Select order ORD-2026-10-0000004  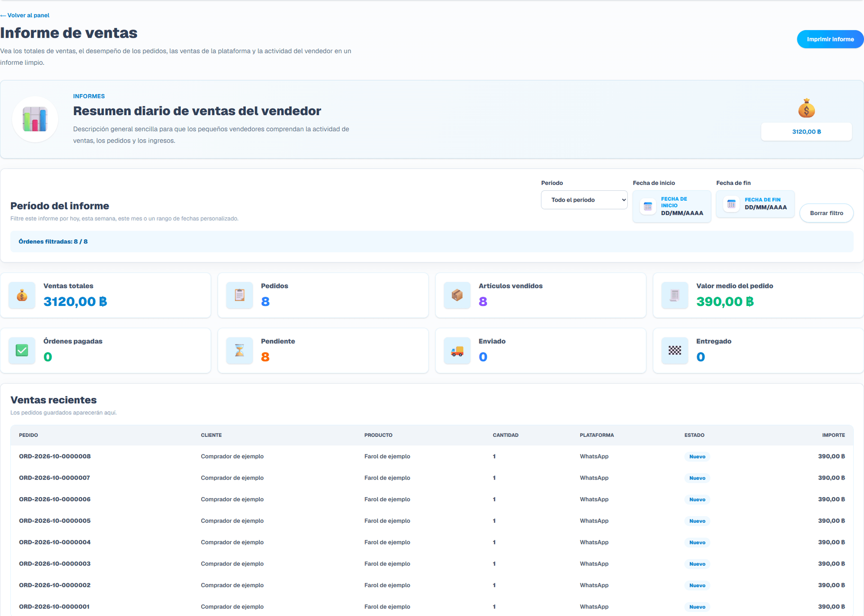point(55,542)
